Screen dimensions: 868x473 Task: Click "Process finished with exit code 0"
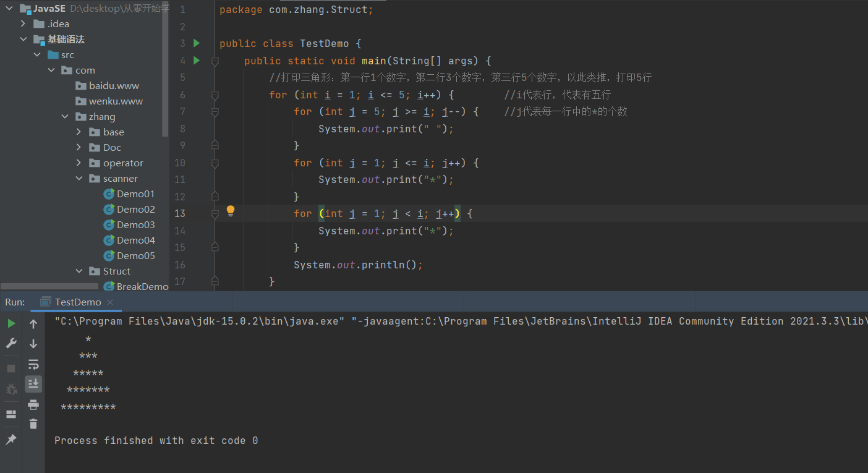(156, 441)
